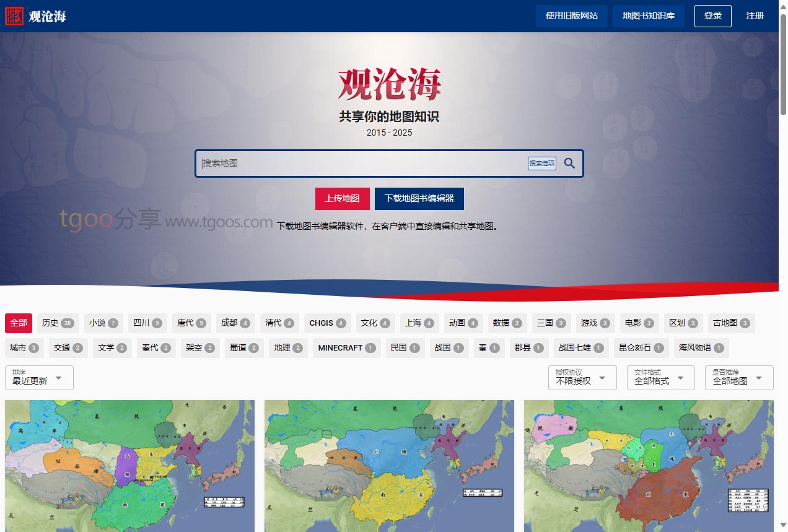Filter by the CHGIS tag
The height and width of the screenshot is (532, 788).
tap(328, 323)
